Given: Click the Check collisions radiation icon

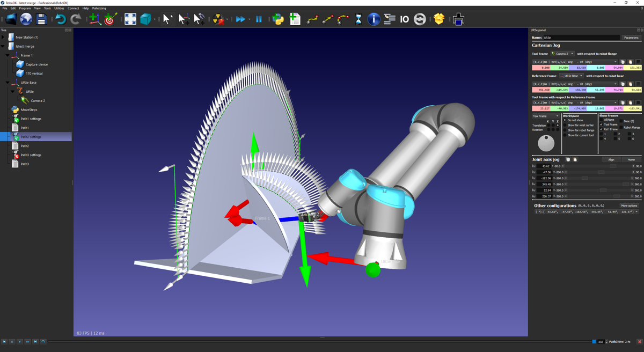Looking at the screenshot, I should pos(218,19).
